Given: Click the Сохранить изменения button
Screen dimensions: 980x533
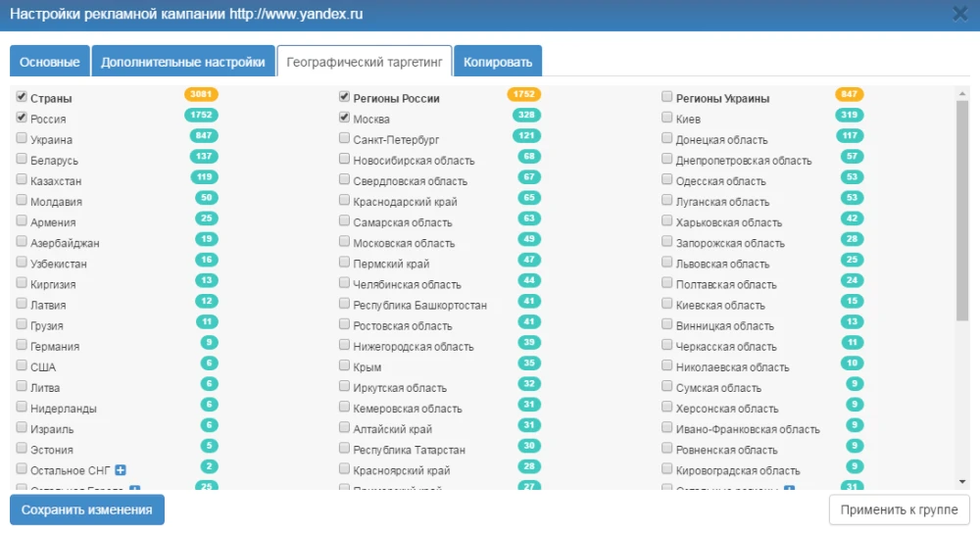Looking at the screenshot, I should click(87, 509).
